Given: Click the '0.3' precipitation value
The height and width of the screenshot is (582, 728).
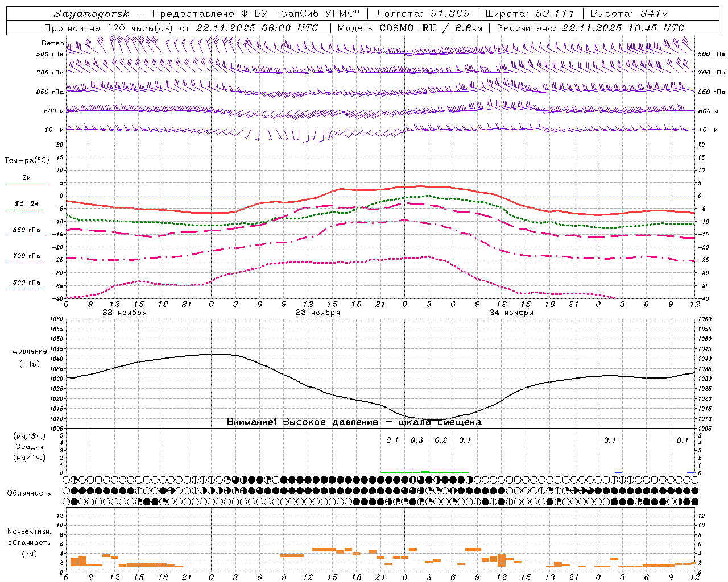Looking at the screenshot, I should (417, 440).
